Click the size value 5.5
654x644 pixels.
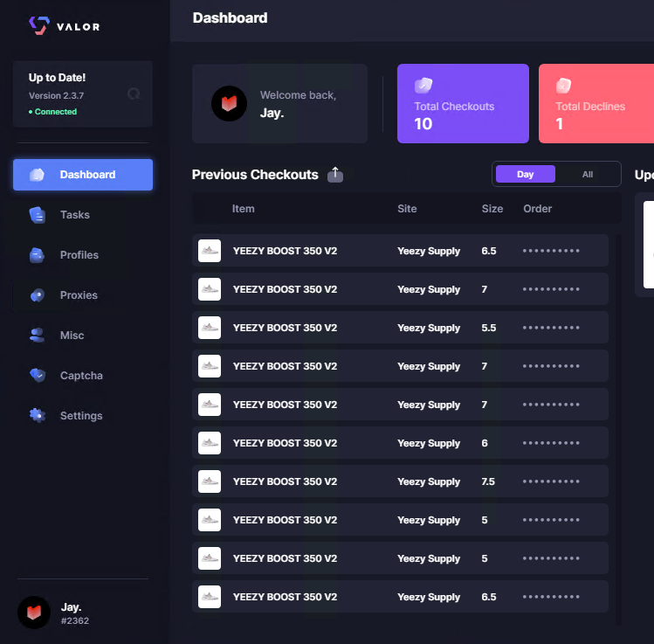point(489,328)
